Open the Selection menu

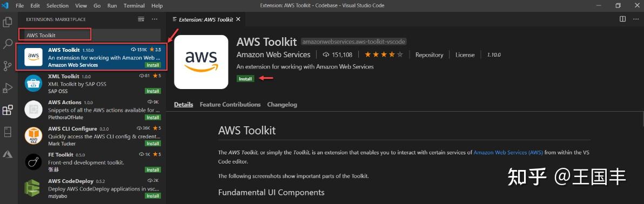point(57,6)
